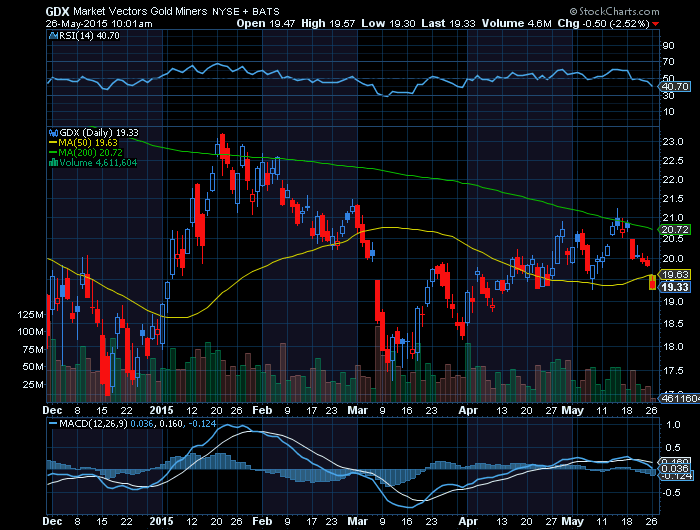Click the 70 level on RSI axis
700x530 pixels.
(x=669, y=62)
